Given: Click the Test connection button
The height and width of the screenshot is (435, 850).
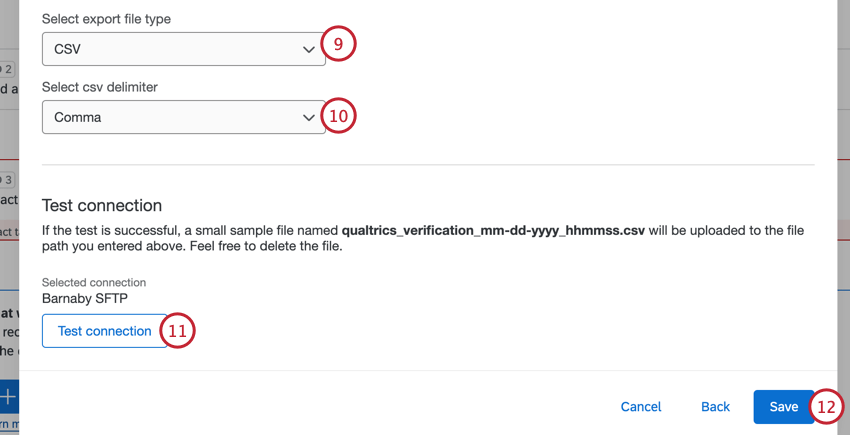Looking at the screenshot, I should click(105, 331).
